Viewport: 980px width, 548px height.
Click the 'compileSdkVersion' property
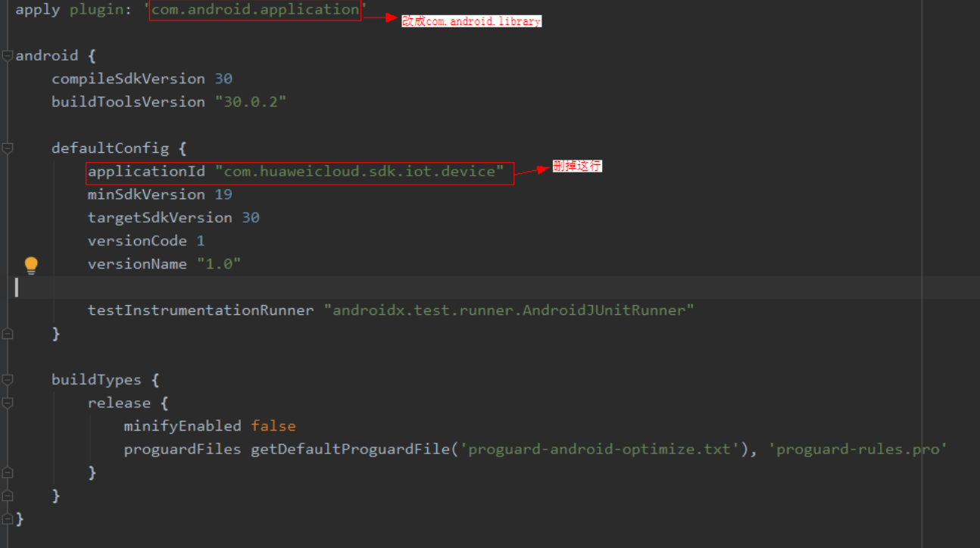click(x=128, y=79)
